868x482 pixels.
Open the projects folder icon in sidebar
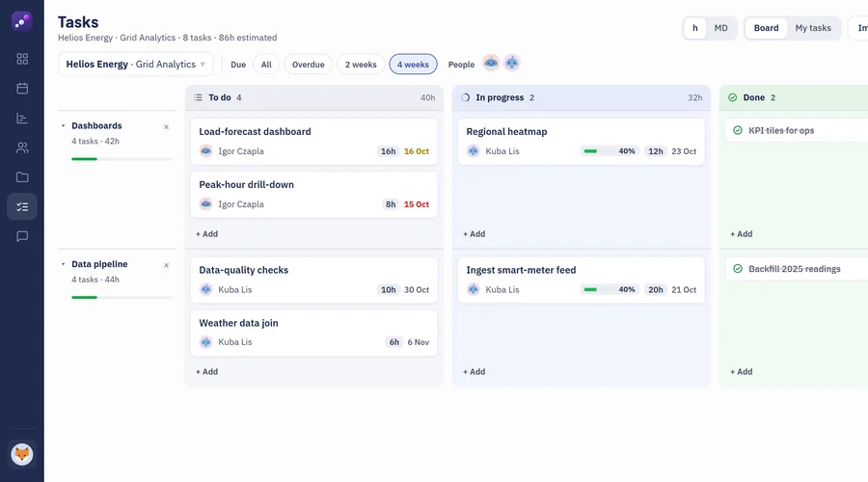pos(22,177)
